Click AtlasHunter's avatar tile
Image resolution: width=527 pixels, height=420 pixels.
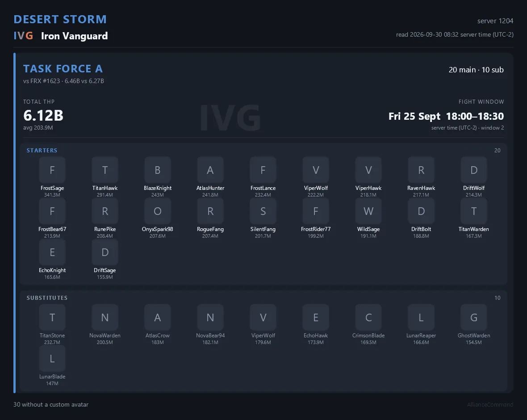(210, 170)
